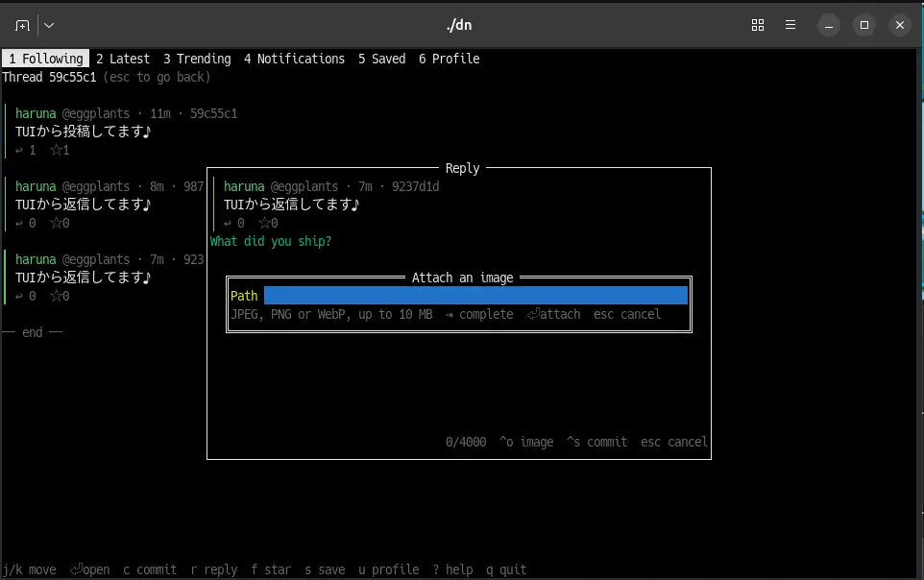Close the ./dn terminal window
The width and height of the screenshot is (924, 580).
click(x=899, y=25)
